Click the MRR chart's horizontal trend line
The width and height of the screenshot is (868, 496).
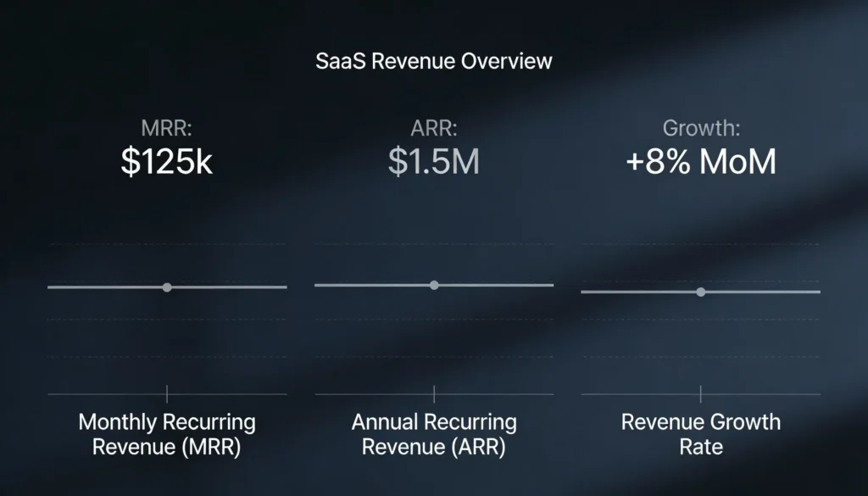[x=93, y=287]
